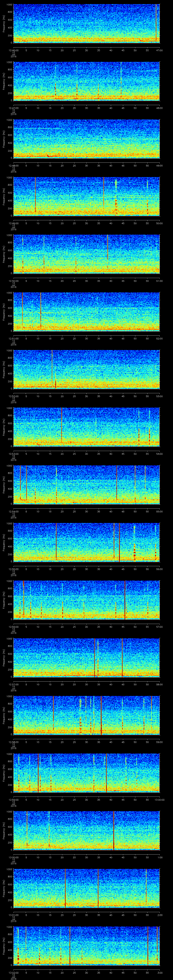Click the Frequency (Hz) label of the 12:52:00 panel
173x980 pixels.
[x=4, y=369]
